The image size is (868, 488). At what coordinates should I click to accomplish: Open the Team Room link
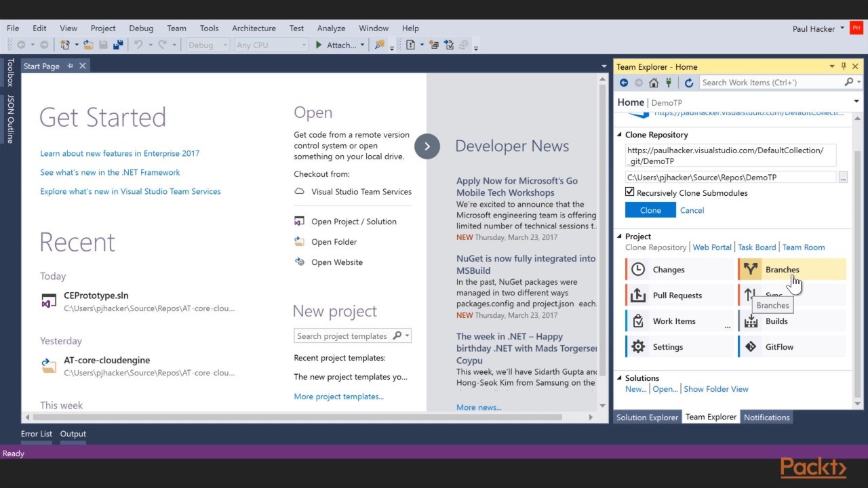pos(804,247)
